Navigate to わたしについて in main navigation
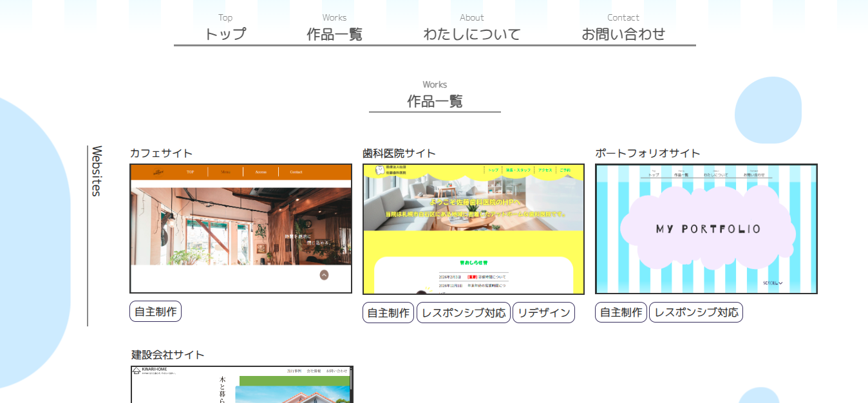This screenshot has height=403, width=868. 472,33
